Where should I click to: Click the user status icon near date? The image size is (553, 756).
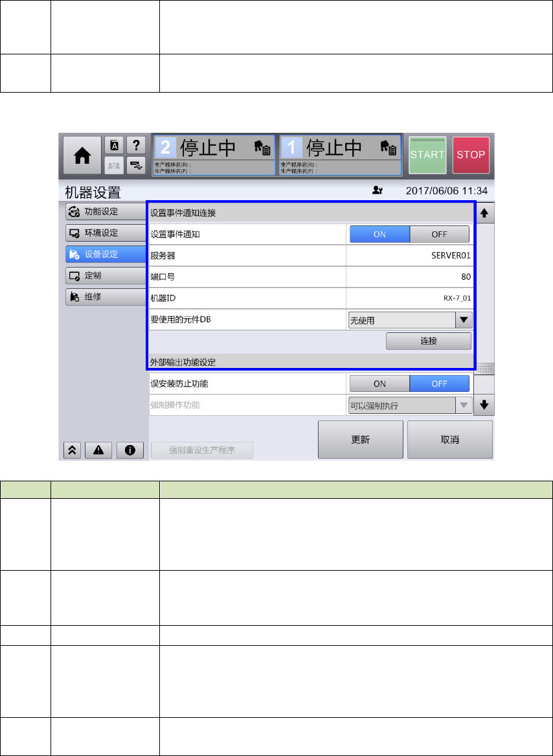pos(378,190)
